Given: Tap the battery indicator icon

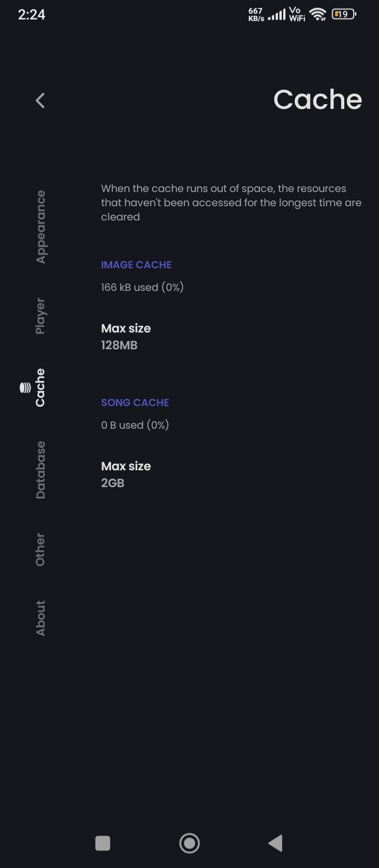Looking at the screenshot, I should pos(344,15).
